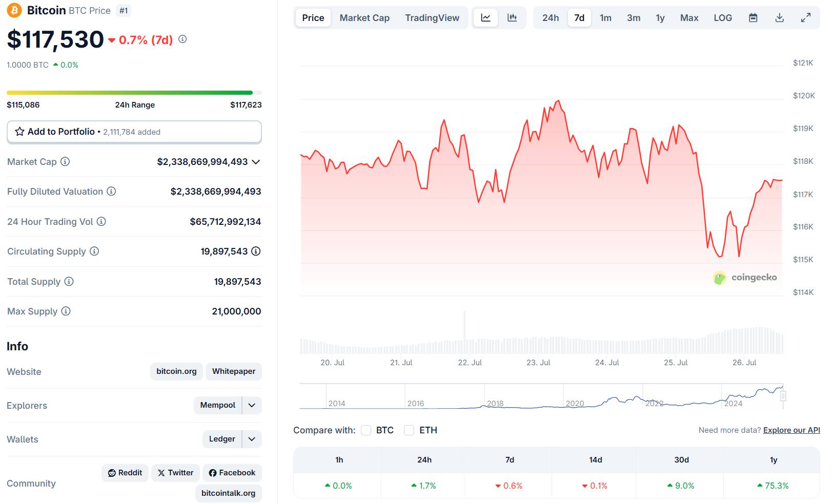
Task: Click the 24h Range progress bar
Action: click(134, 93)
